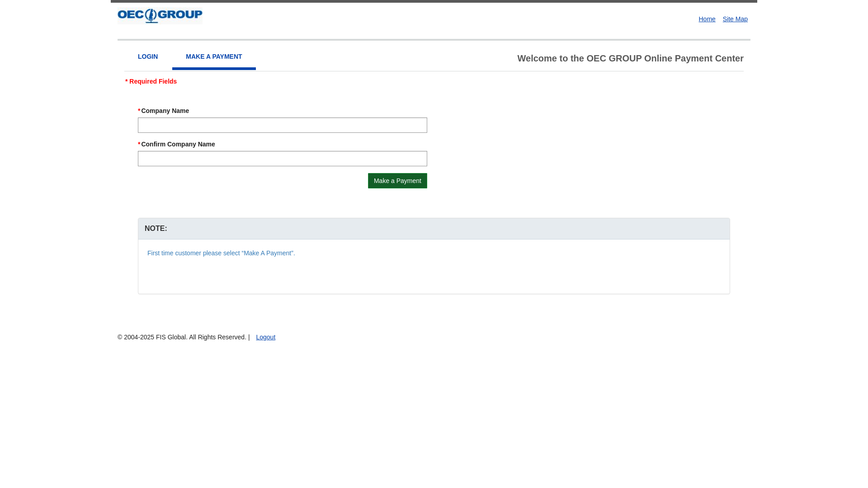868x488 pixels.
Task: Click the FIS Global copyright text
Action: (182, 337)
